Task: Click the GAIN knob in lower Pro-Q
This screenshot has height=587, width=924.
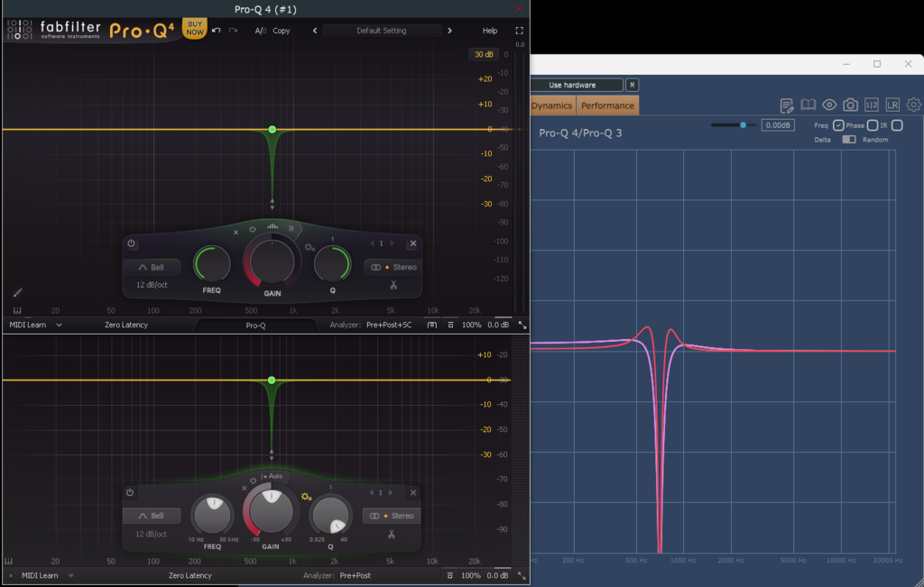Action: (271, 511)
